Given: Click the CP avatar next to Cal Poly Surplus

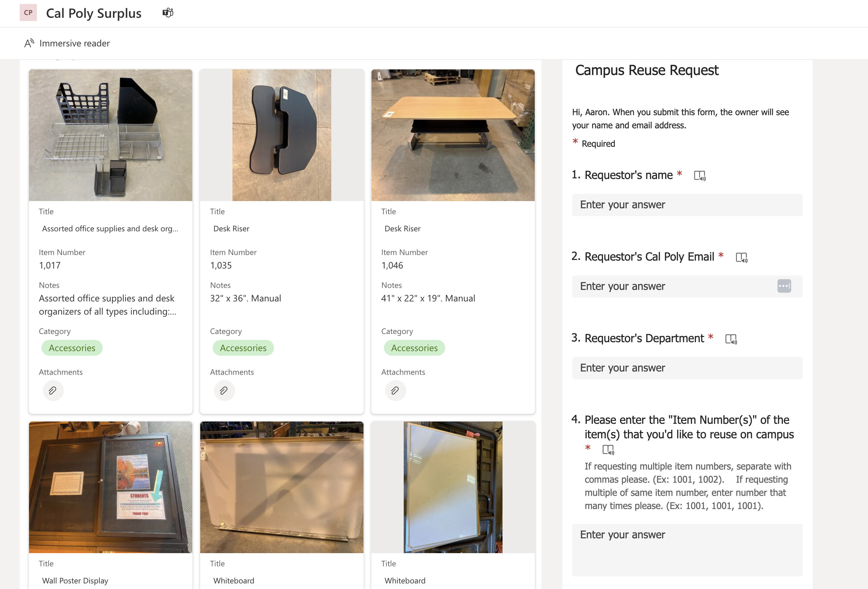Looking at the screenshot, I should click(x=28, y=12).
